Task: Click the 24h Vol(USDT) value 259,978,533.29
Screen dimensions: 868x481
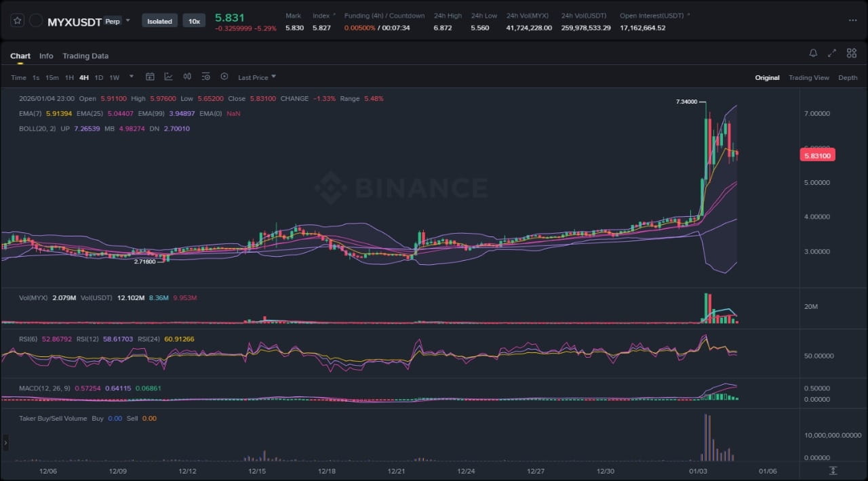Action: point(586,28)
